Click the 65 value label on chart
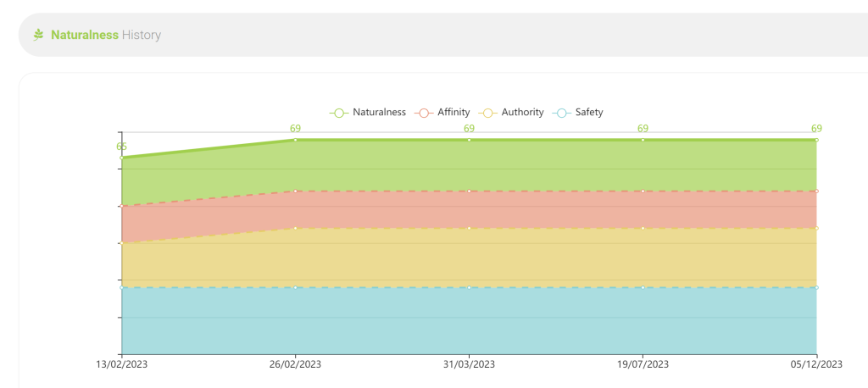The image size is (868, 388). coord(121,147)
